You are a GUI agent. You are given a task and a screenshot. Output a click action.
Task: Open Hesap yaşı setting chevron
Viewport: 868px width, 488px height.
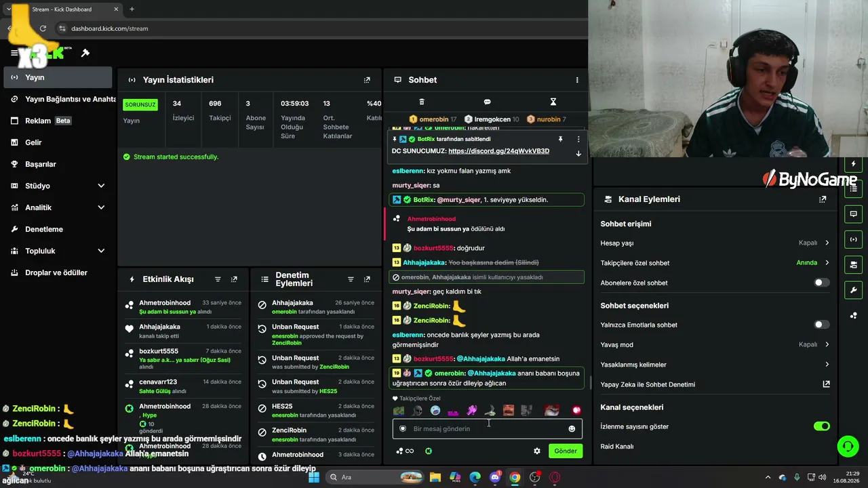pos(827,243)
